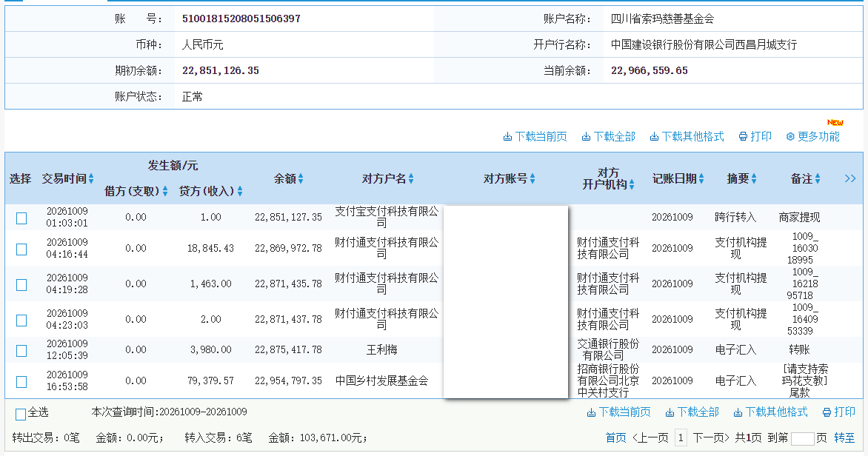
Task: Select checkbox for 04:23:03 transaction row
Action: (x=21, y=321)
